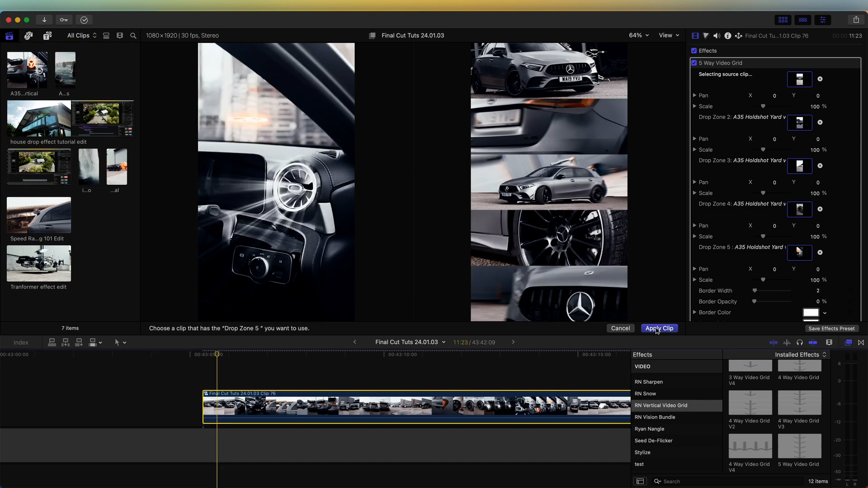This screenshot has width=868, height=488.
Task: Toggle the photos and audio sidebar icon
Action: [28, 36]
